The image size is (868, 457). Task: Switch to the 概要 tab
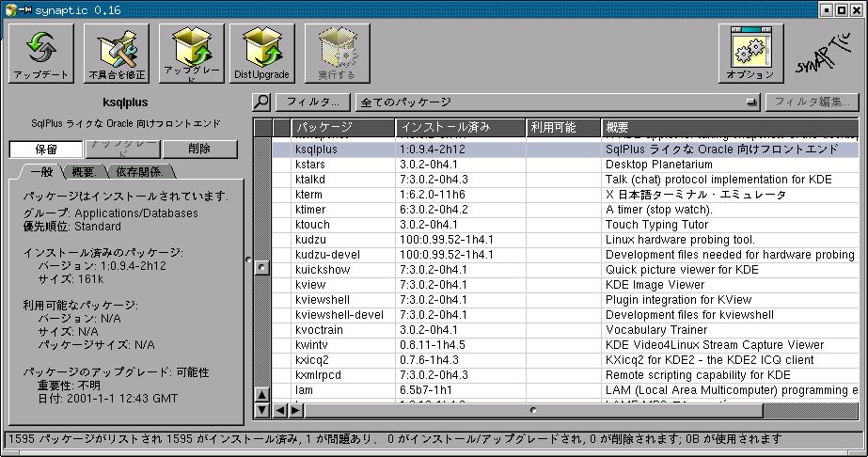point(84,172)
